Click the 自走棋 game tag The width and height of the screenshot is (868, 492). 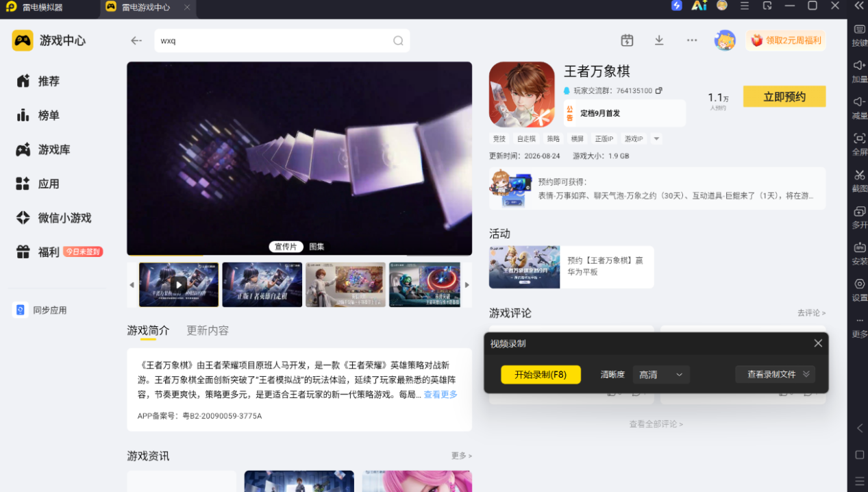[x=526, y=138]
